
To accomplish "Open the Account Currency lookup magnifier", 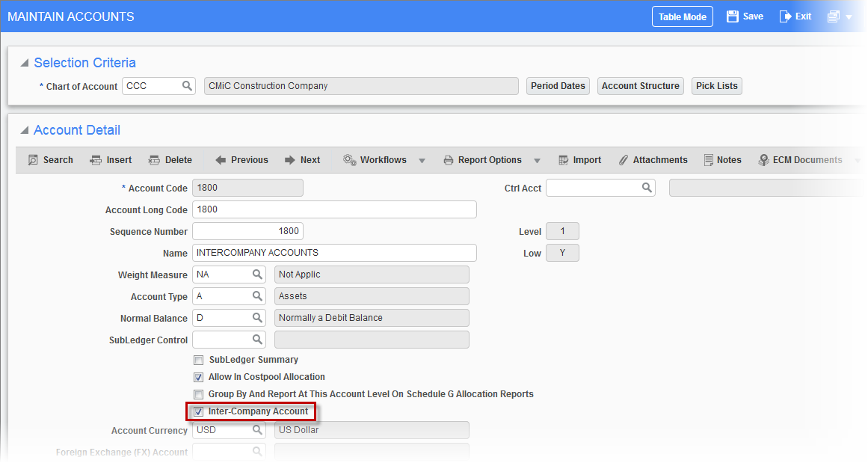I will (x=257, y=429).
